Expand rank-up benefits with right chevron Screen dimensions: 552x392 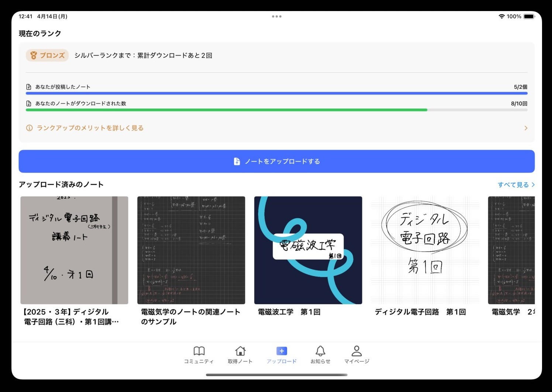click(x=525, y=128)
